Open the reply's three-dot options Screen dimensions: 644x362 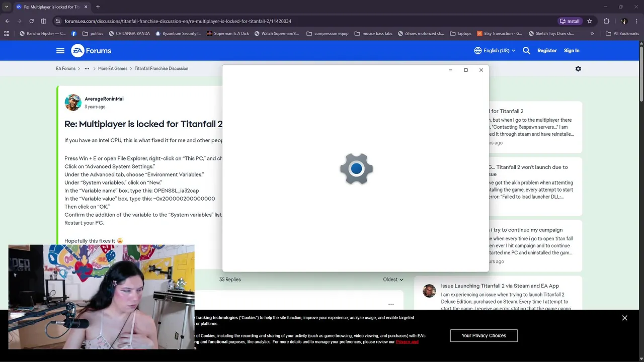[x=391, y=305]
